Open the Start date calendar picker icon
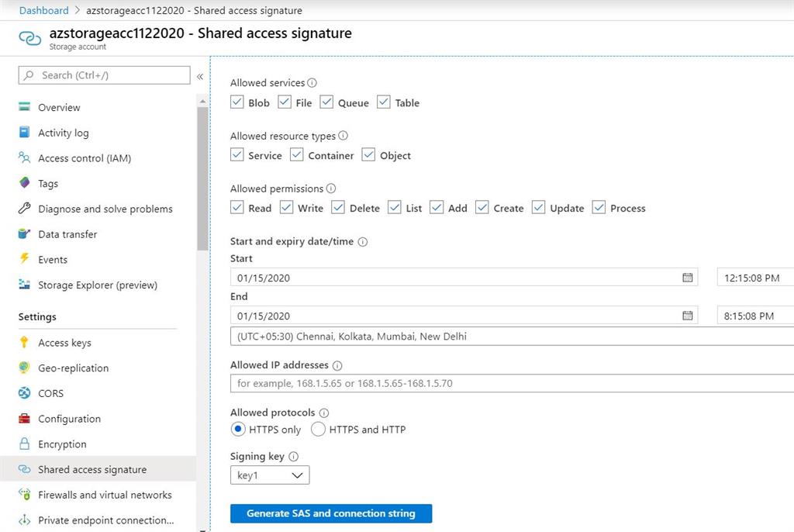This screenshot has width=794, height=532. click(687, 277)
